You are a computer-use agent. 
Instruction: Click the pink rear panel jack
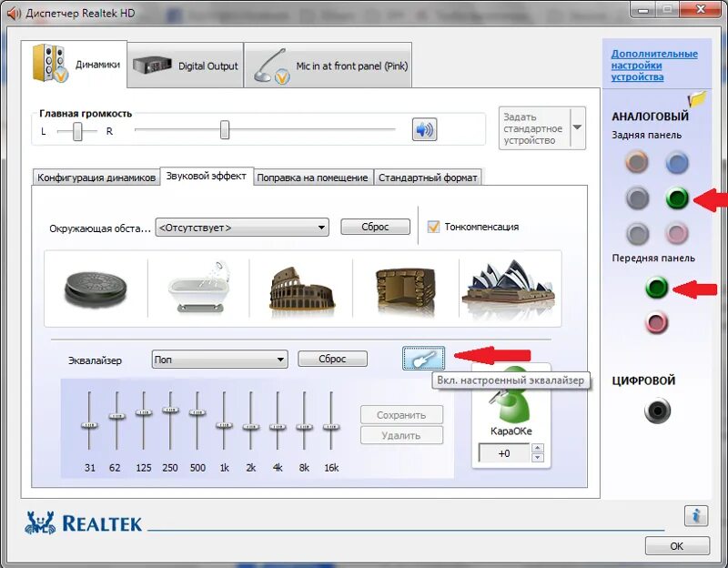676,233
